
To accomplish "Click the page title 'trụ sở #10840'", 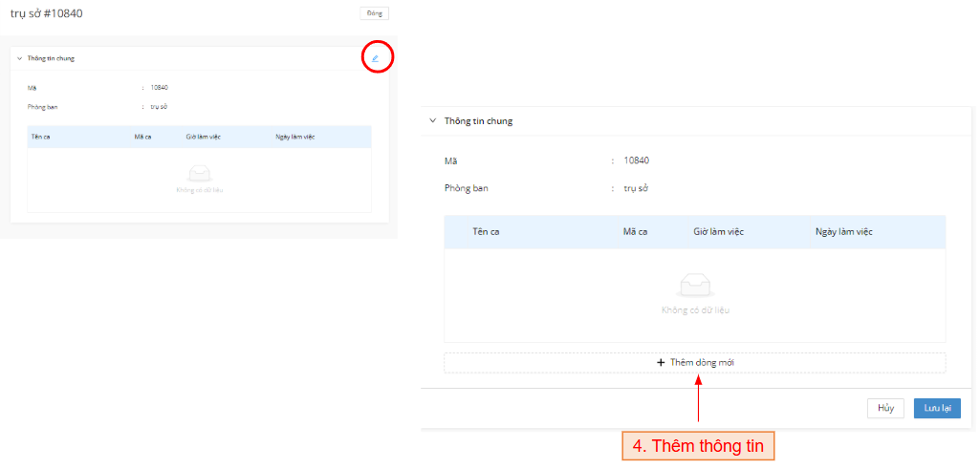I will (53, 13).
